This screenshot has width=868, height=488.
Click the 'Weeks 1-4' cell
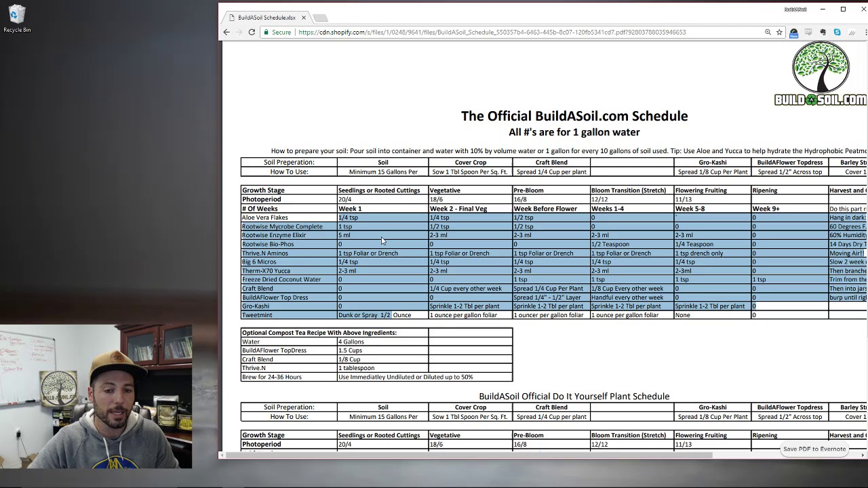[631, 209]
